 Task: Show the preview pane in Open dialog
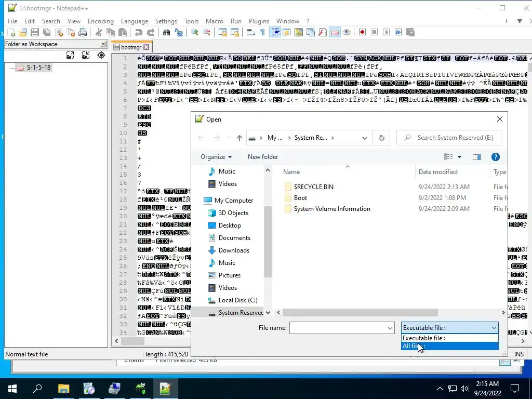[x=477, y=157]
